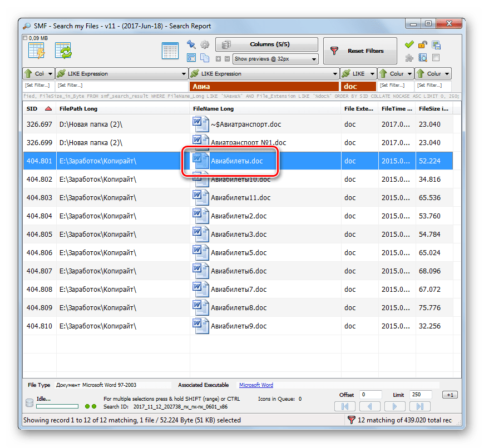Screen dimensions: 484x448
Task: Tick the empty checkbox at toolbar right
Action: pos(436,57)
